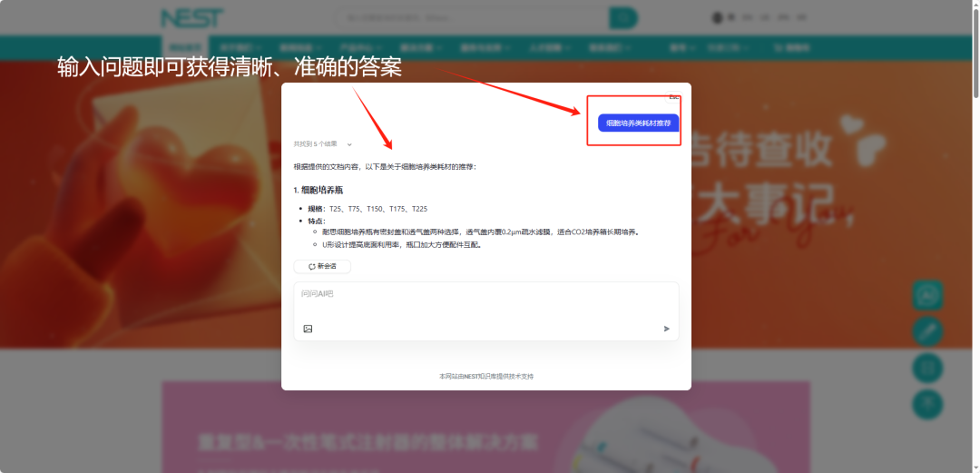The image size is (980, 473).
Task: Click the 1. 细胞培养瓶 heading
Action: click(318, 191)
